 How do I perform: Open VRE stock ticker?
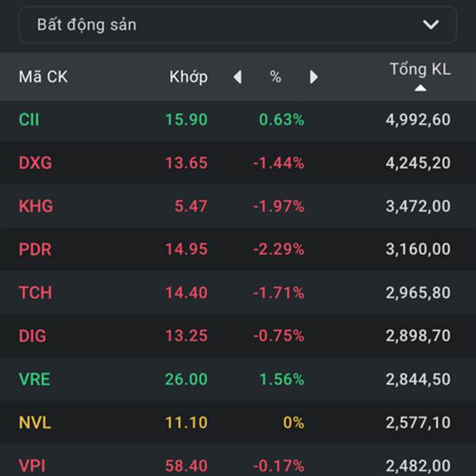coord(34,379)
